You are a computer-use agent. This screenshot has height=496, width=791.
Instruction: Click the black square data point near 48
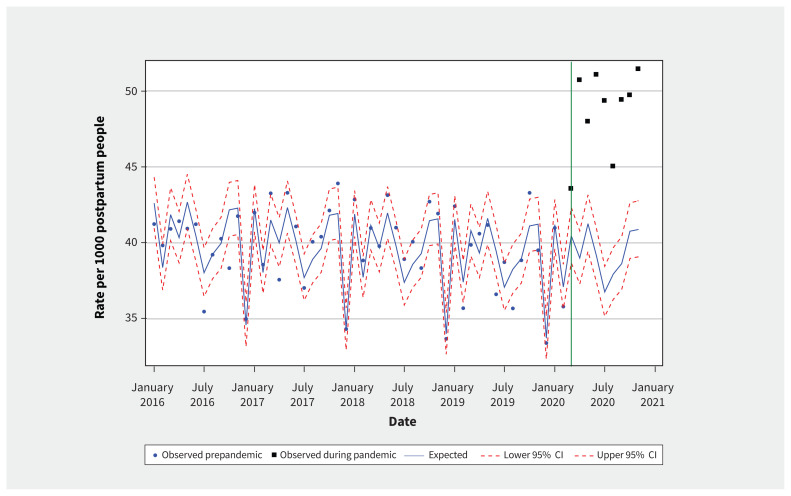pyautogui.click(x=587, y=121)
